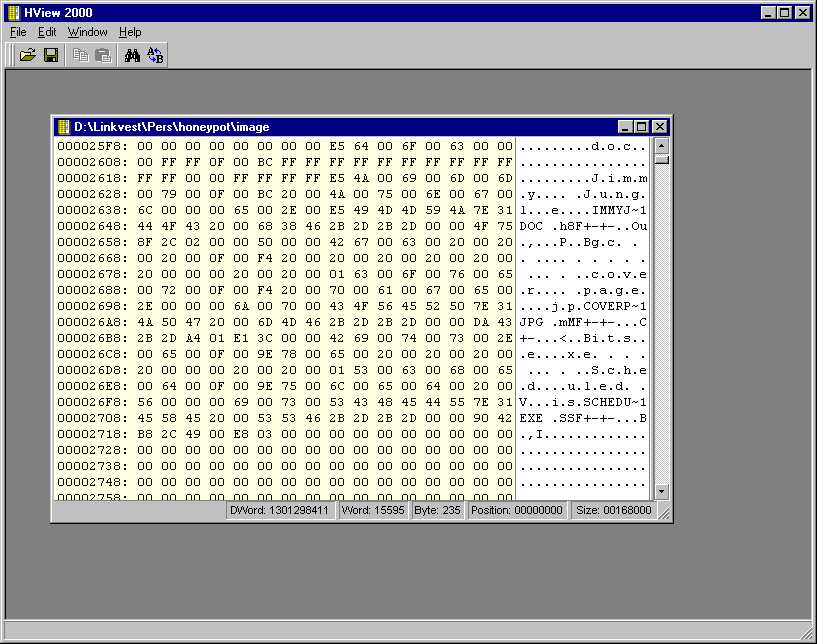Image resolution: width=817 pixels, height=644 pixels.
Task: Close the honeypot image document window
Action: 659,127
